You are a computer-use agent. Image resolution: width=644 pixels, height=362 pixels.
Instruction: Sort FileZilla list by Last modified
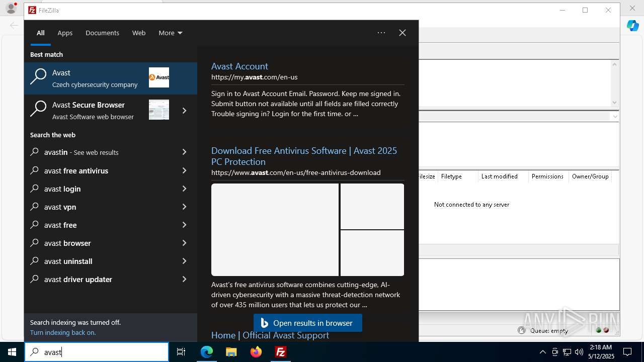click(x=503, y=176)
